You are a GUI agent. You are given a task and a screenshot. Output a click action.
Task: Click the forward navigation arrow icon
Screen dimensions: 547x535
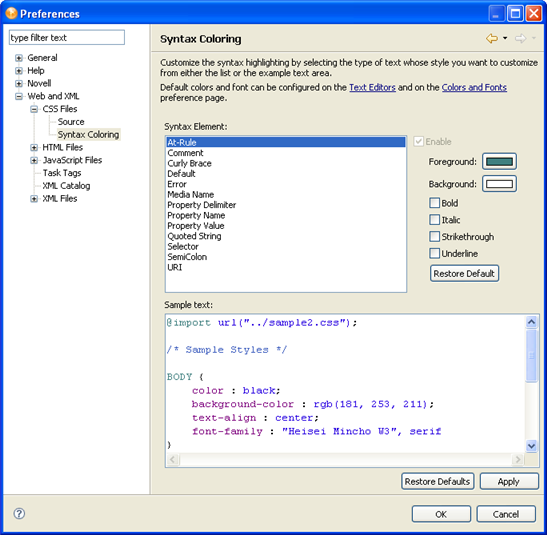(520, 38)
